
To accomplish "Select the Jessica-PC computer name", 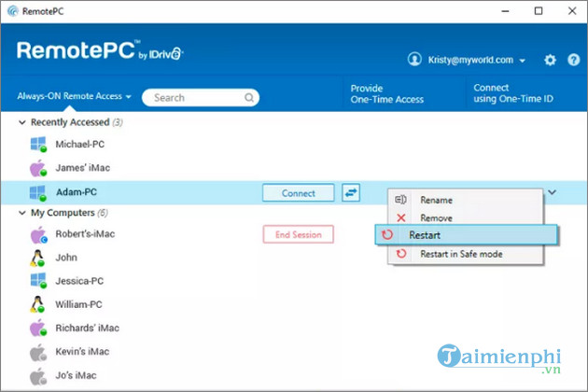I will pos(79,281).
